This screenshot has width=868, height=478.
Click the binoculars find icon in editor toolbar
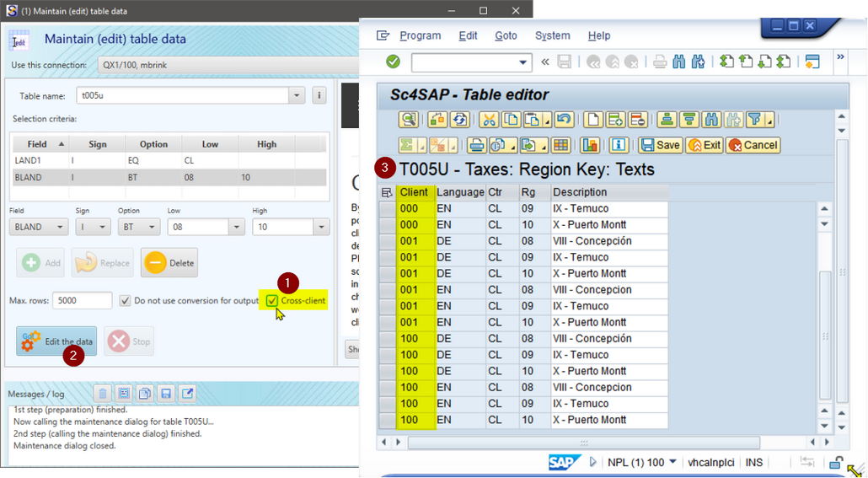(x=711, y=120)
